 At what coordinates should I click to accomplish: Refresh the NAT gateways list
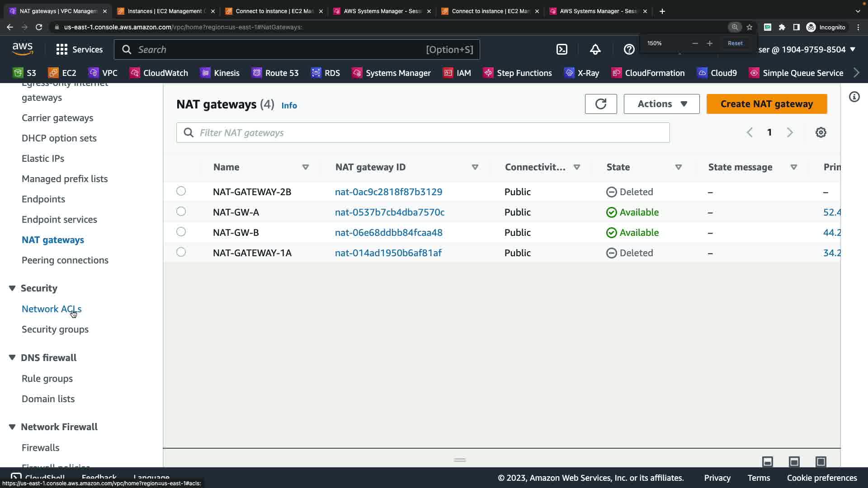point(600,104)
